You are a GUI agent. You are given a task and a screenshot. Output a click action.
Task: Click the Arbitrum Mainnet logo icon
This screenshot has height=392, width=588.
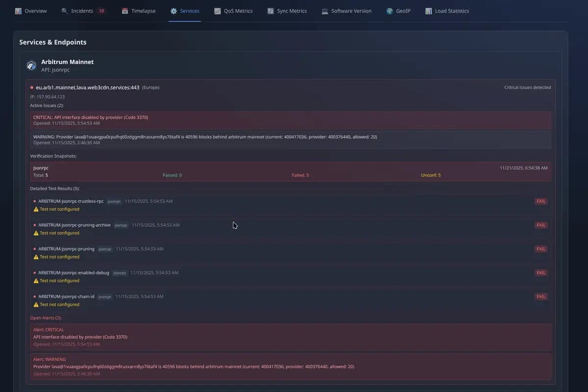click(x=31, y=66)
